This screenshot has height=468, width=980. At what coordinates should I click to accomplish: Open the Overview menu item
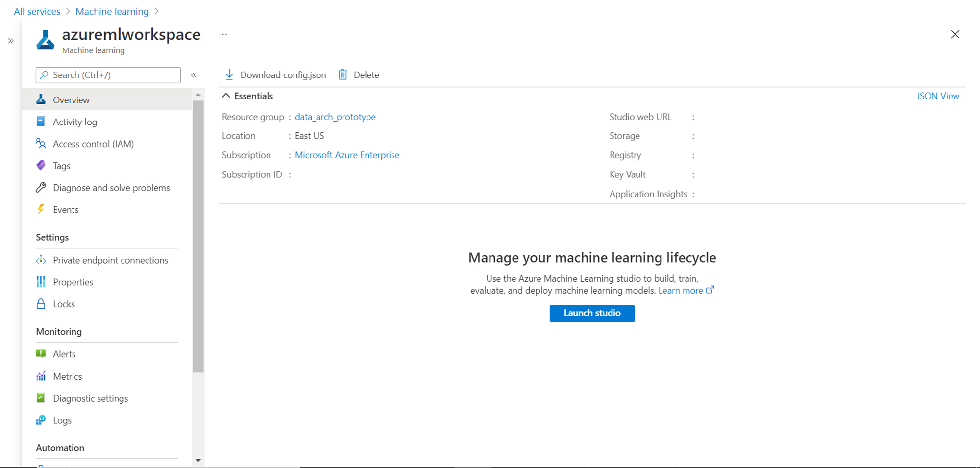point(107,99)
